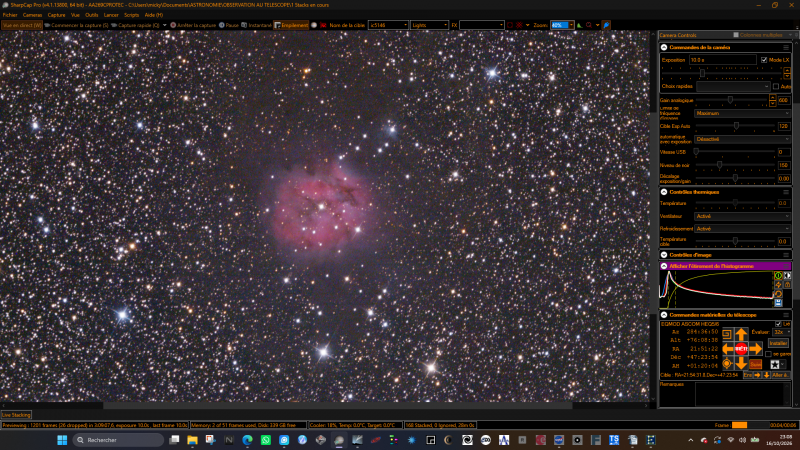Click the circular reset arrow beside histogram
The width and height of the screenshot is (800, 450).
(778, 294)
